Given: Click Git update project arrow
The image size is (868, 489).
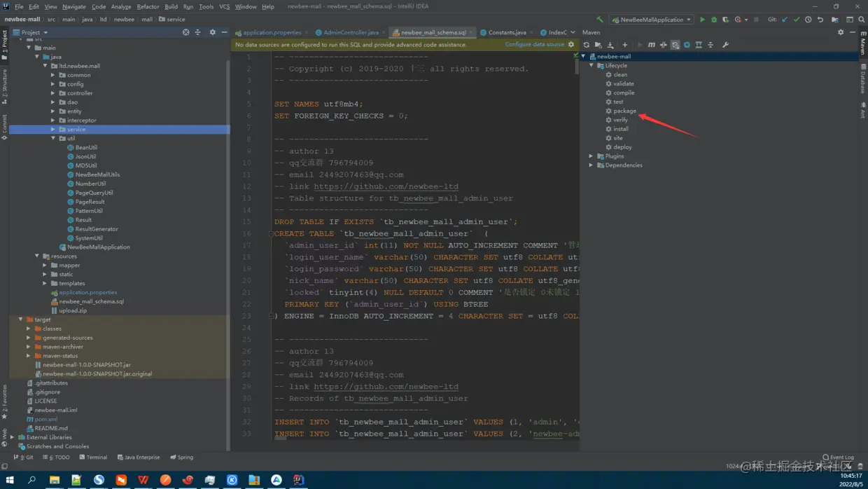Looking at the screenshot, I should point(784,20).
